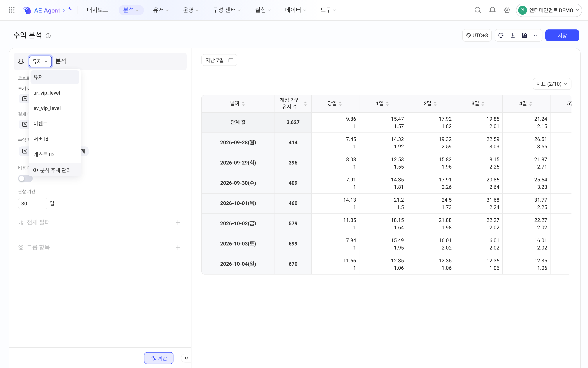Select ur_vip_level from subject list
Viewport: 588px width, 368px height.
click(x=55, y=93)
